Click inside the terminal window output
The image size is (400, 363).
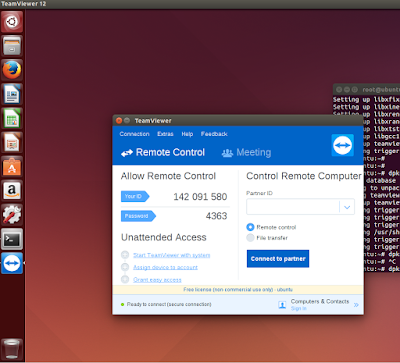point(382,183)
